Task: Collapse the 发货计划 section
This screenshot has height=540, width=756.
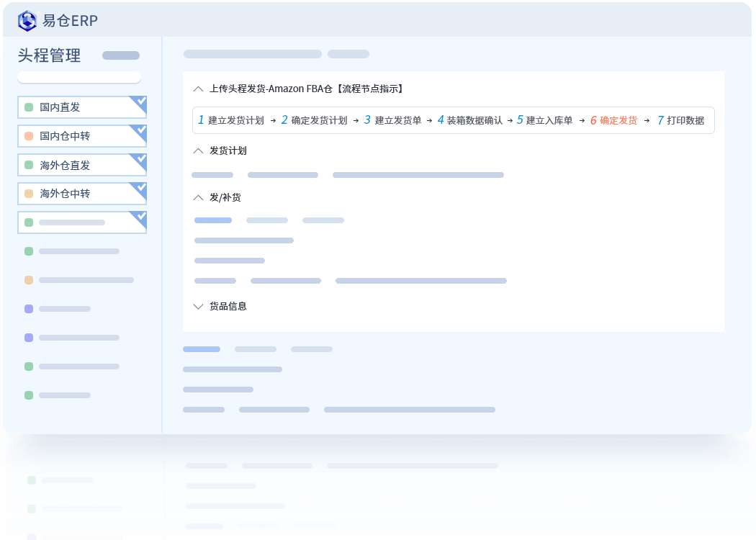Action: tap(198, 151)
